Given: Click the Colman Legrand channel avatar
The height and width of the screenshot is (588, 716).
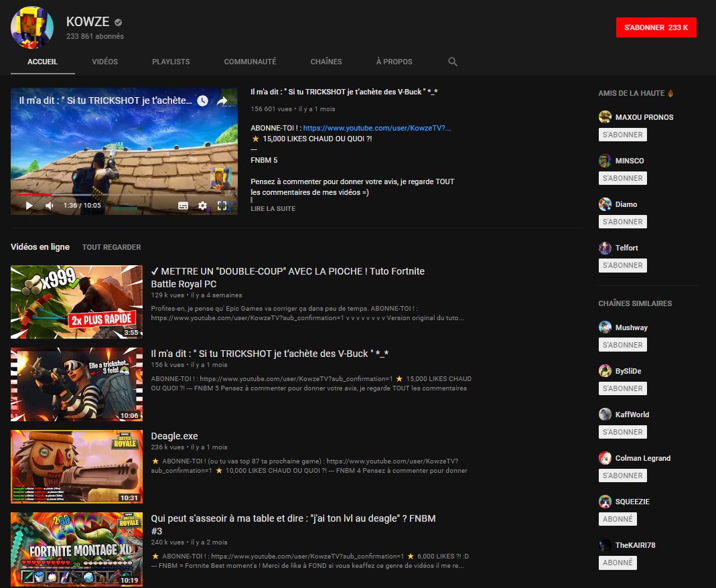Looking at the screenshot, I should (605, 458).
